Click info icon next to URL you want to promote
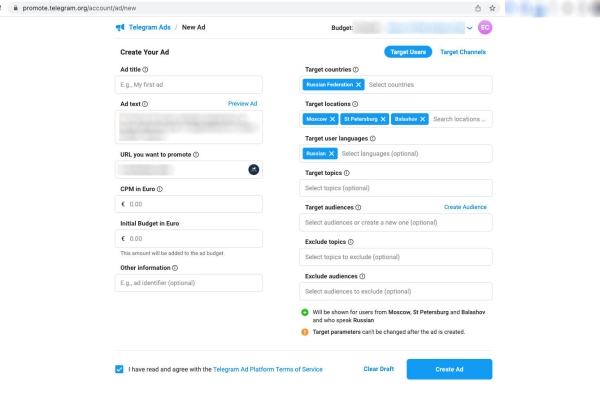Viewport: 600px width, 401px height. coord(196,155)
